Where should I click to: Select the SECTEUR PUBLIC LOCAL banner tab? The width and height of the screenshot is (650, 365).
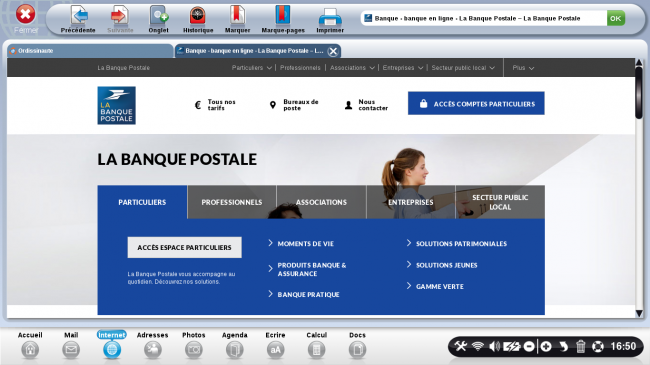click(500, 202)
